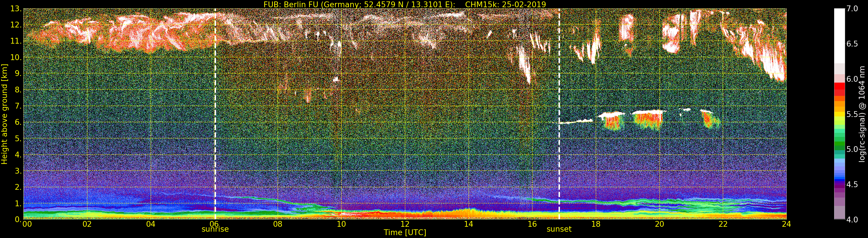Click the time axis tick '12'
868x238 pixels.
[405, 224]
